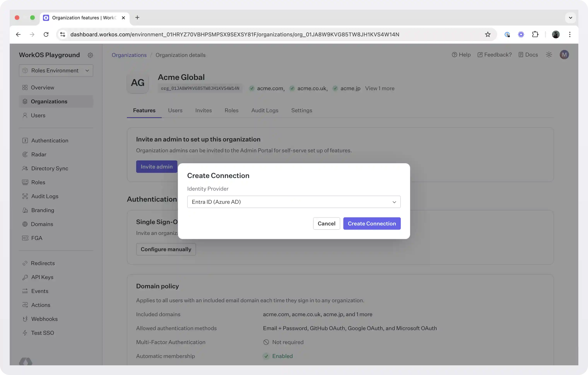Open the Help link
The width and height of the screenshot is (588, 375).
tap(461, 55)
